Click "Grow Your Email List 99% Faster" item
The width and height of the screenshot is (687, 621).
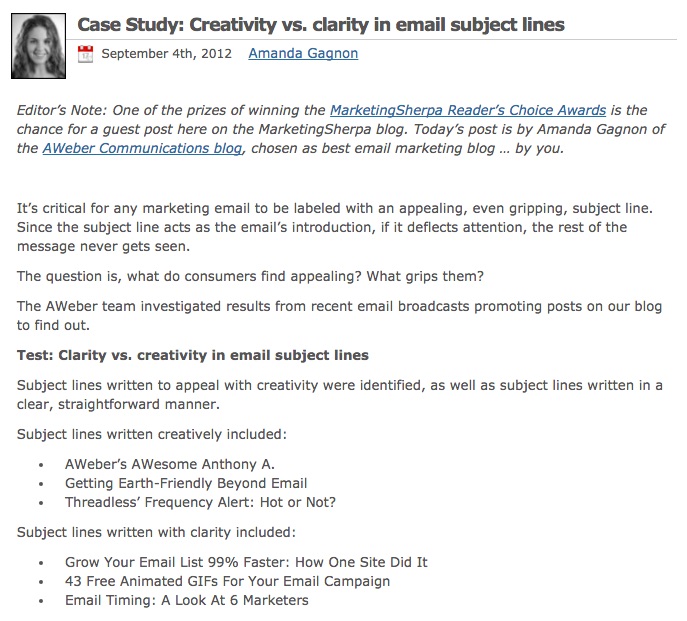pyautogui.click(x=246, y=562)
